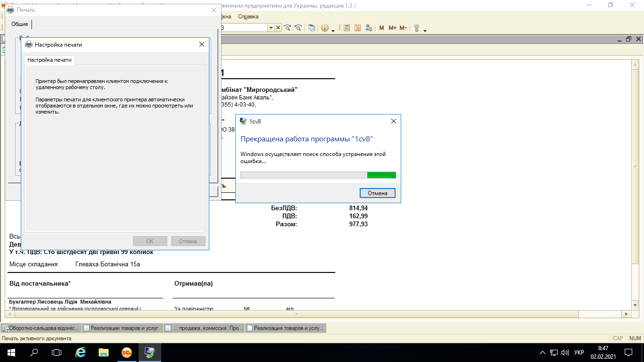This screenshot has height=362, width=644.
Task: Click the M- memory subtract button
Action: pos(403,28)
